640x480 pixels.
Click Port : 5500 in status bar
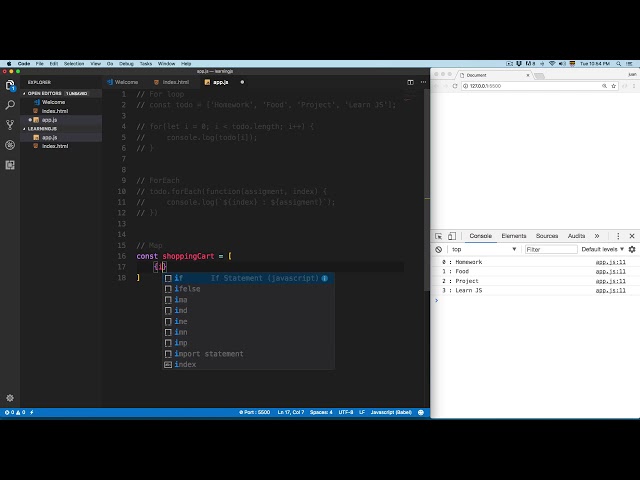point(255,413)
